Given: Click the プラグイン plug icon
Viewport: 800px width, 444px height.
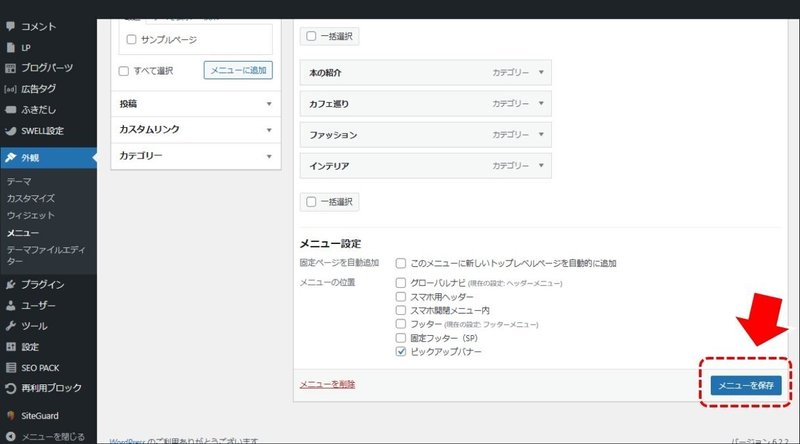Looking at the screenshot, I should click(10, 284).
